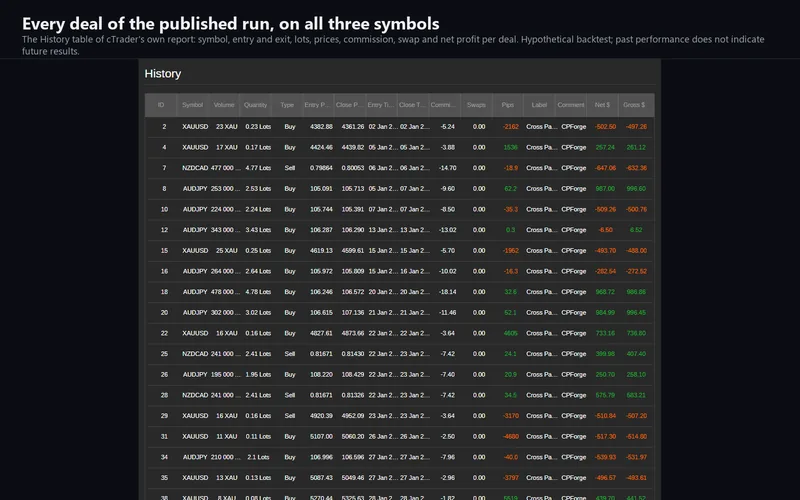Screen dimensions: 800x500
Task: Click close price 0.81430
Action: (x=353, y=354)
